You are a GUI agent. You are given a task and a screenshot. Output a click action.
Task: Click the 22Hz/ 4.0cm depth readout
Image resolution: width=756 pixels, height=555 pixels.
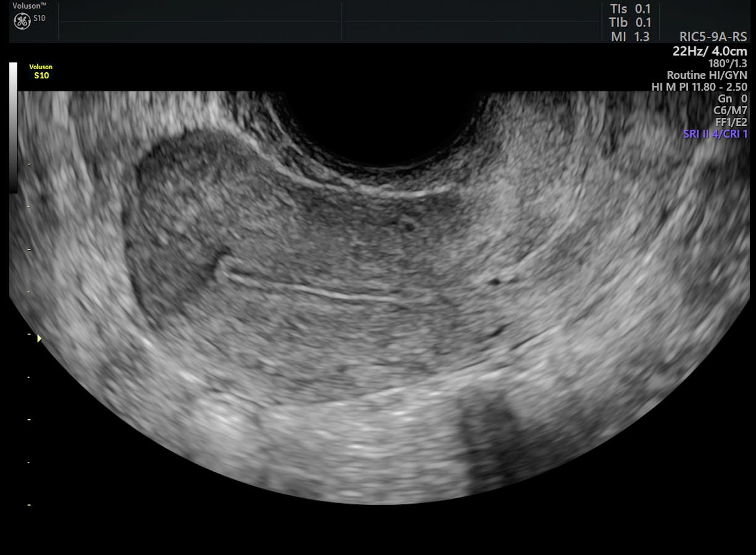coord(710,51)
